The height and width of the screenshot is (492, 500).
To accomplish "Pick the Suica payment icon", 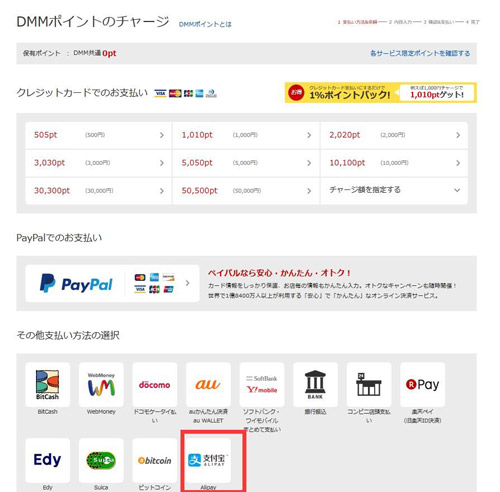I will pos(101,460).
